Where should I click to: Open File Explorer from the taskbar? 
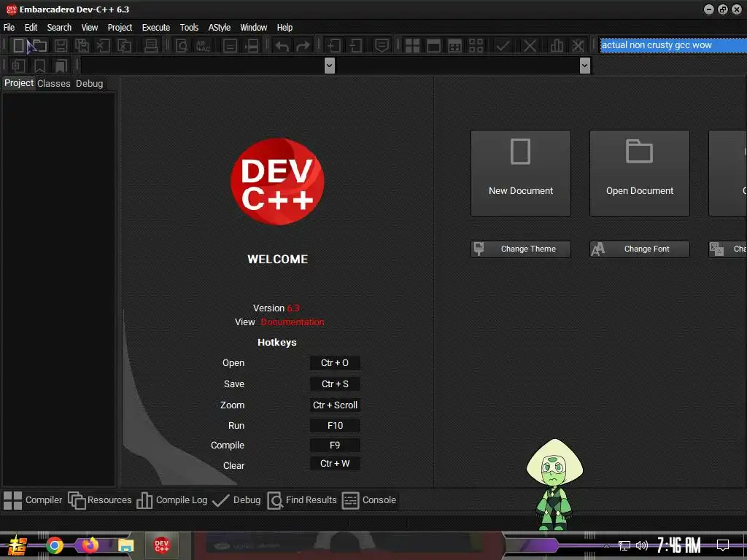[x=125, y=545]
